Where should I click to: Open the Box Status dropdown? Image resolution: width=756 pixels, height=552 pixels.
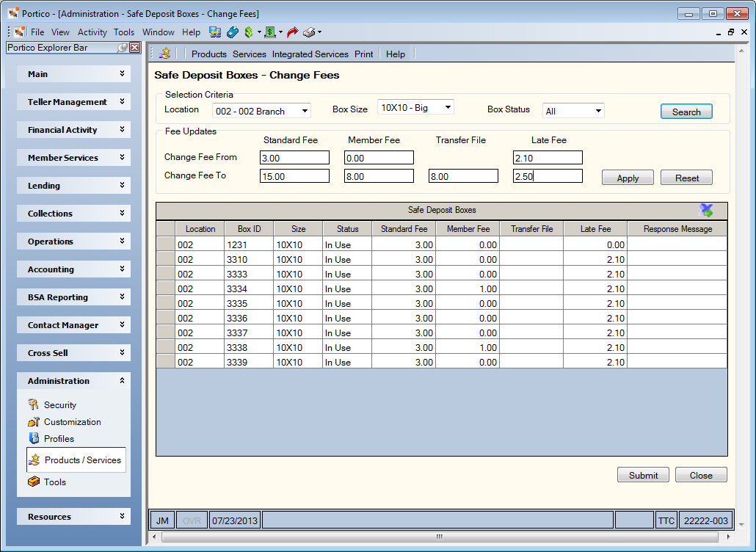point(573,111)
